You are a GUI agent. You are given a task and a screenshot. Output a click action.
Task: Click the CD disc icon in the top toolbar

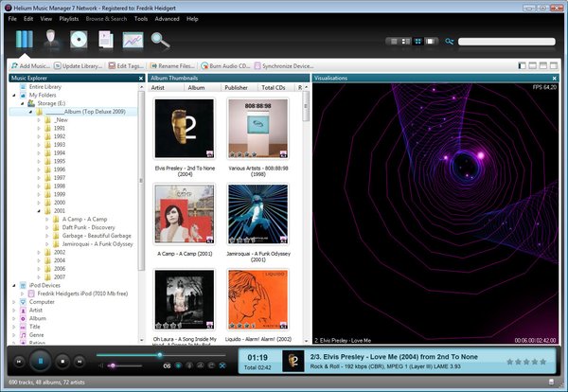79,40
